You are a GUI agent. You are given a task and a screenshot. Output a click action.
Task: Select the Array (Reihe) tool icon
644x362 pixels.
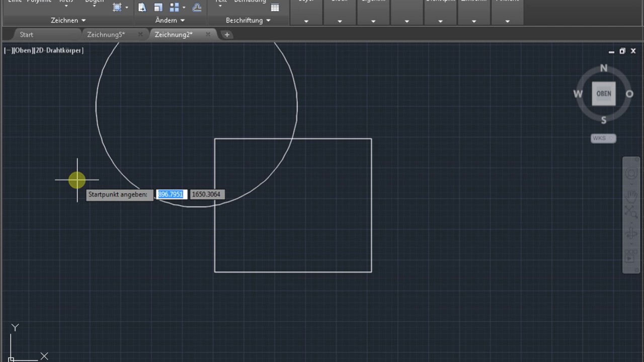point(175,7)
